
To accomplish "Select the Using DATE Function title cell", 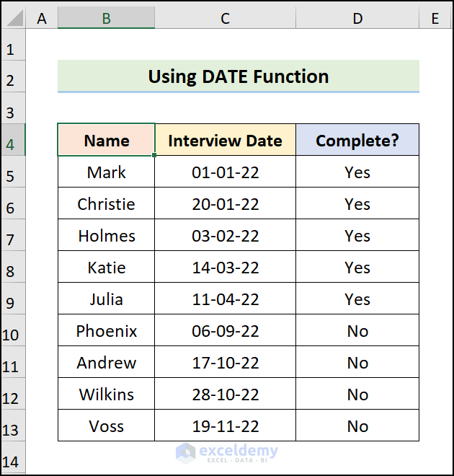I will (x=238, y=76).
